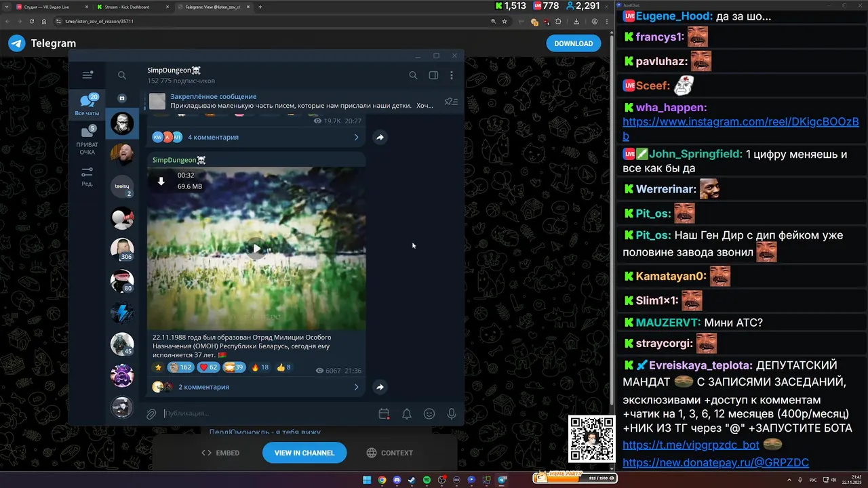Record a voice message with the microphone
The width and height of the screenshot is (868, 488).
coord(452,413)
